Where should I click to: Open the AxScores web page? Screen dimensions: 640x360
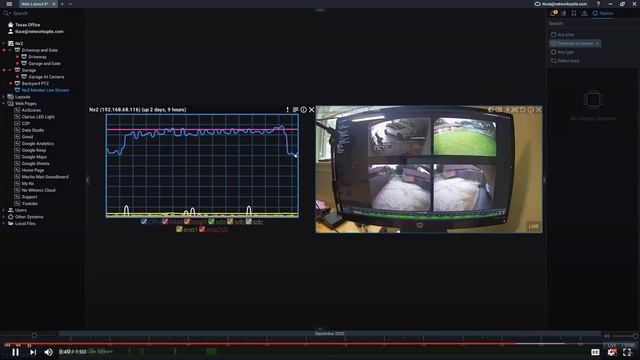(x=31, y=110)
